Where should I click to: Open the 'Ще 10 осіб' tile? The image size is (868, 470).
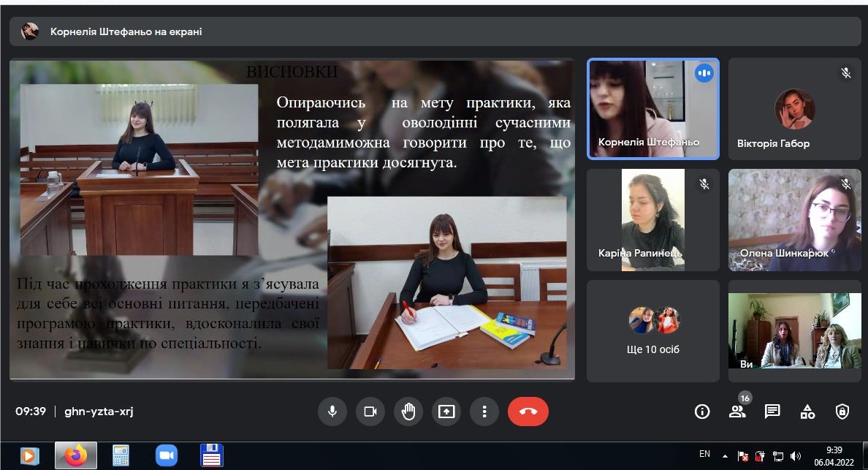653,331
